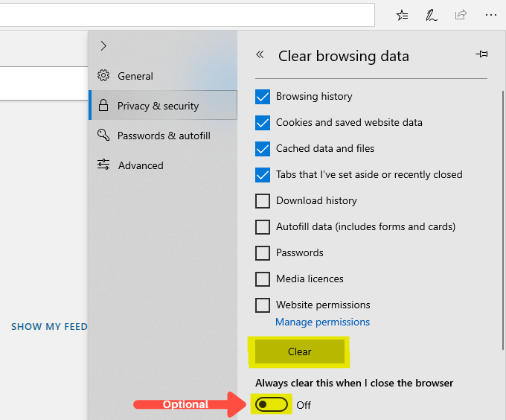Open the Favorites hub star icon
This screenshot has height=420, width=506.
pos(402,15)
